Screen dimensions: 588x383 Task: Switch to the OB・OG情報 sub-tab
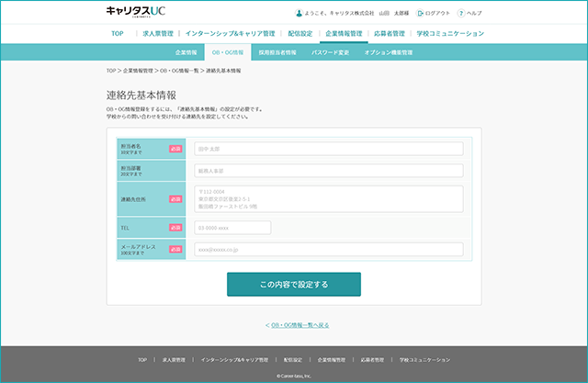tap(228, 52)
